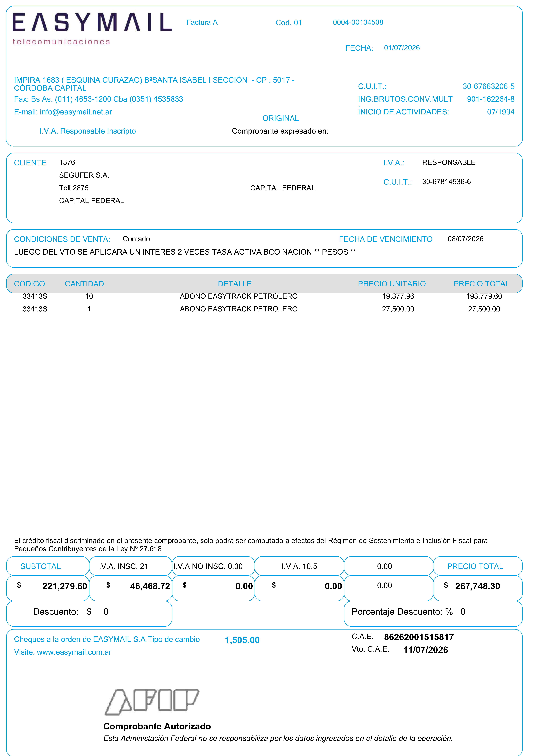Click the client address 'Toll 2875'

(x=74, y=188)
